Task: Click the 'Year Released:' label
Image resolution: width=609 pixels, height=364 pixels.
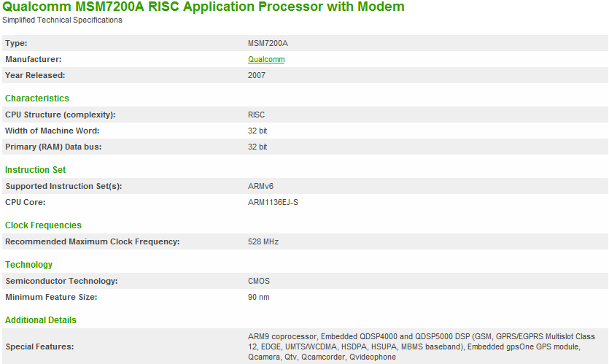Action: click(x=35, y=75)
